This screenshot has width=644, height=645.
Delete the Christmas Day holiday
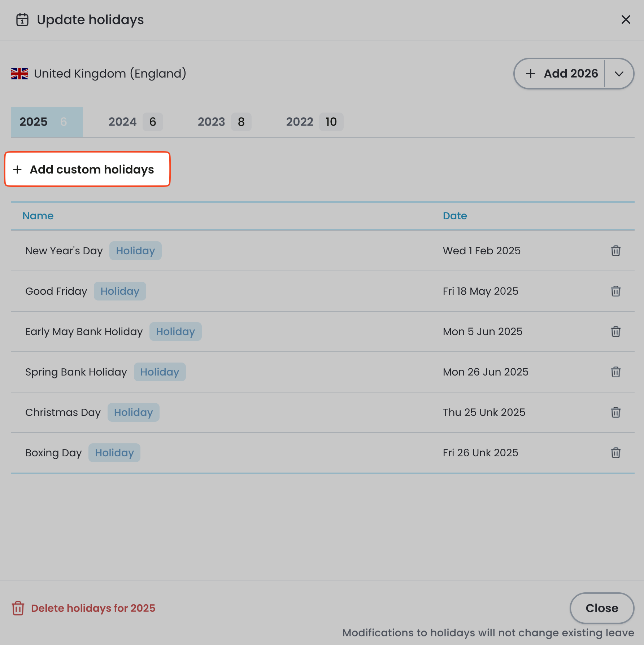(x=615, y=412)
